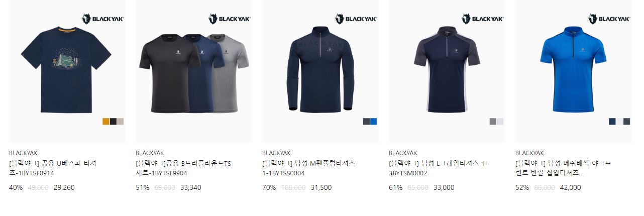The width and height of the screenshot is (644, 216).
Task: Click the BLACKYAK logo on the navy and gray short-sleeve zip shirt
Action: coord(483,19)
